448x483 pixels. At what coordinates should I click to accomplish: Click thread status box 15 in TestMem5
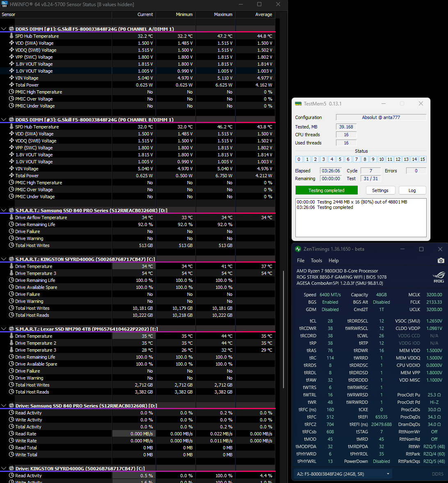point(423,159)
